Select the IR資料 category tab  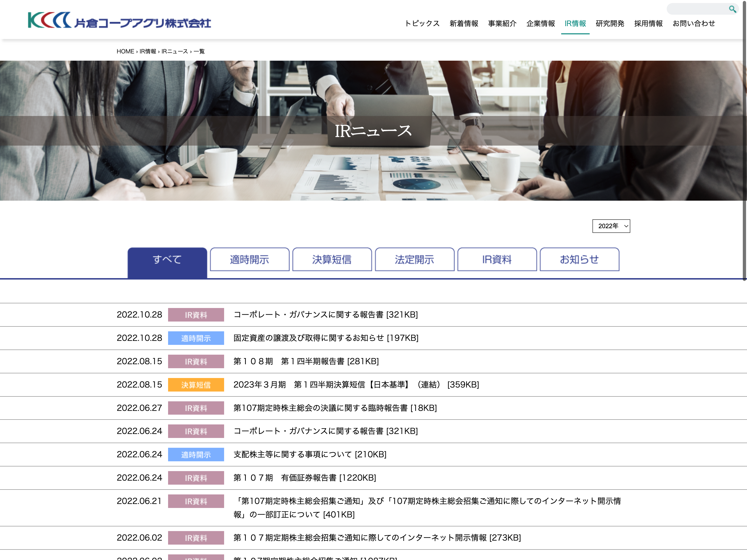497,259
